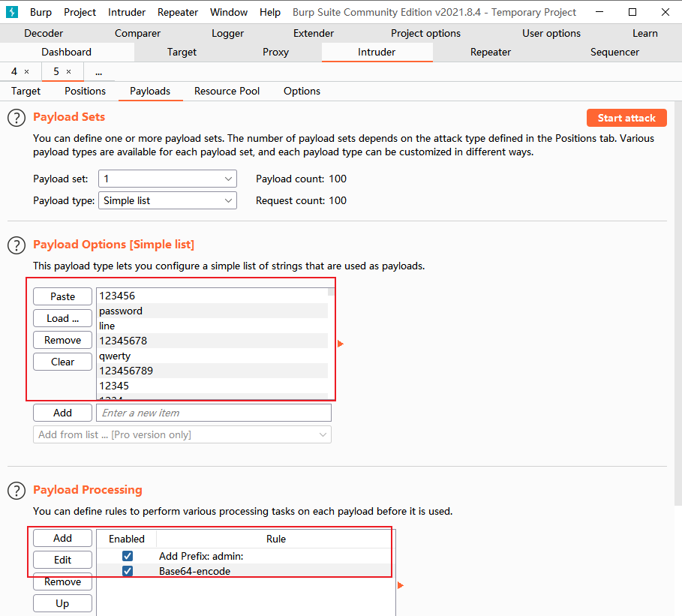Click the Burp Suite logo icon

[x=12, y=12]
